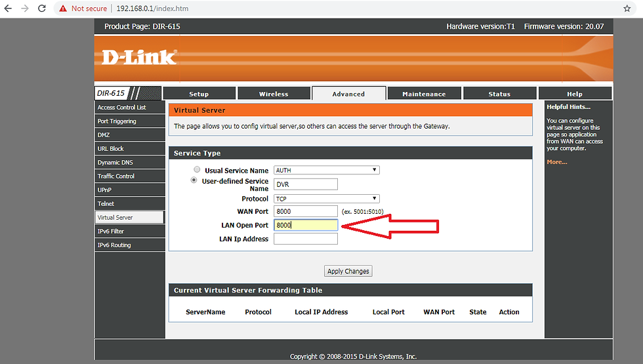Go to Access Control List in sidebar

click(130, 108)
